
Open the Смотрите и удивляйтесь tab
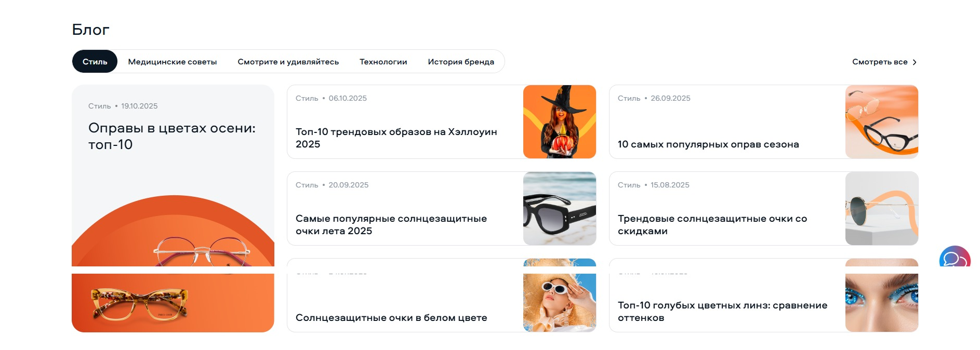[288, 62]
